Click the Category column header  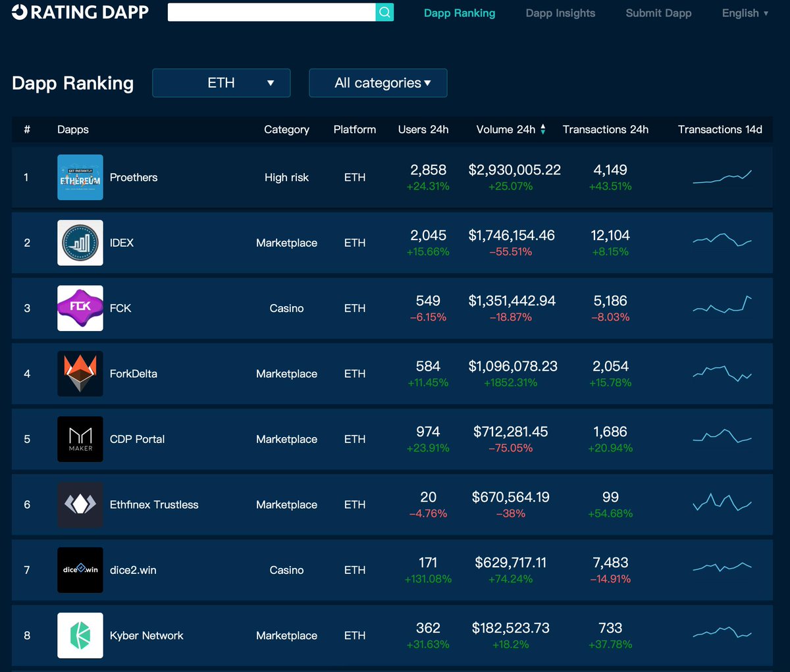(x=286, y=130)
